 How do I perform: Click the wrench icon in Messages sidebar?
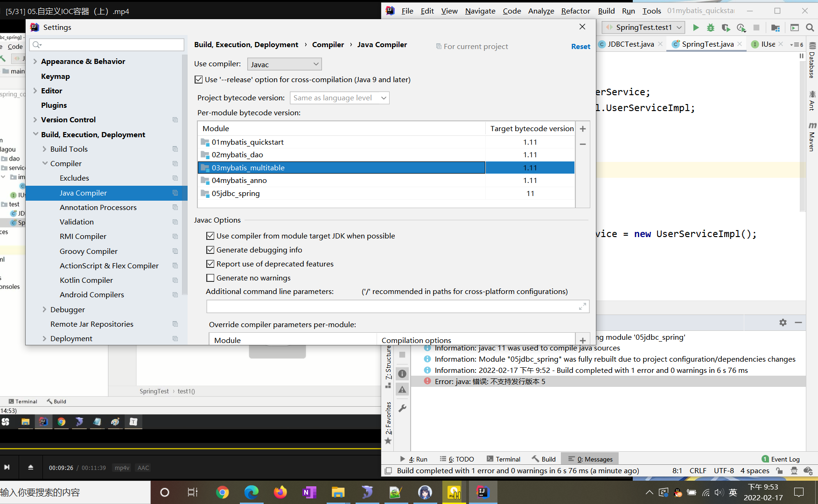(x=402, y=408)
